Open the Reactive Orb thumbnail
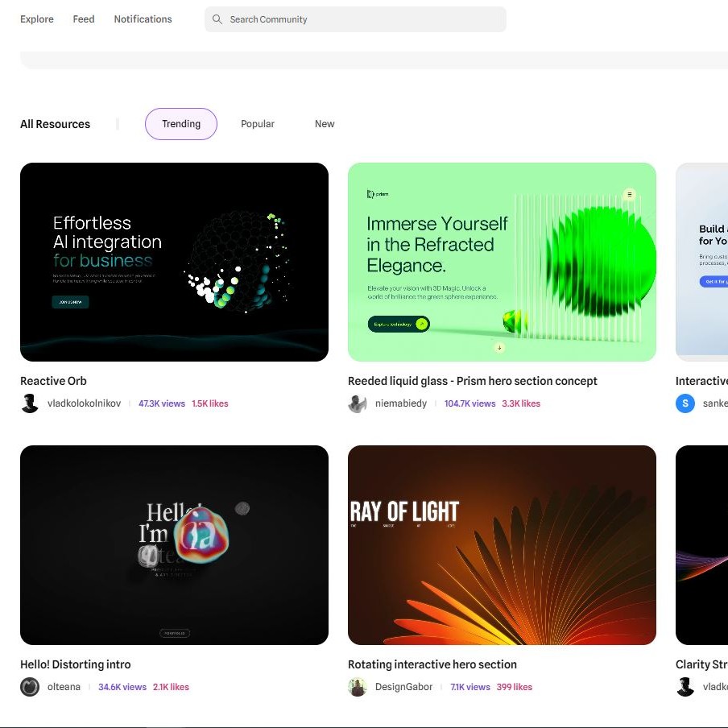This screenshot has height=728, width=728. 174,262
